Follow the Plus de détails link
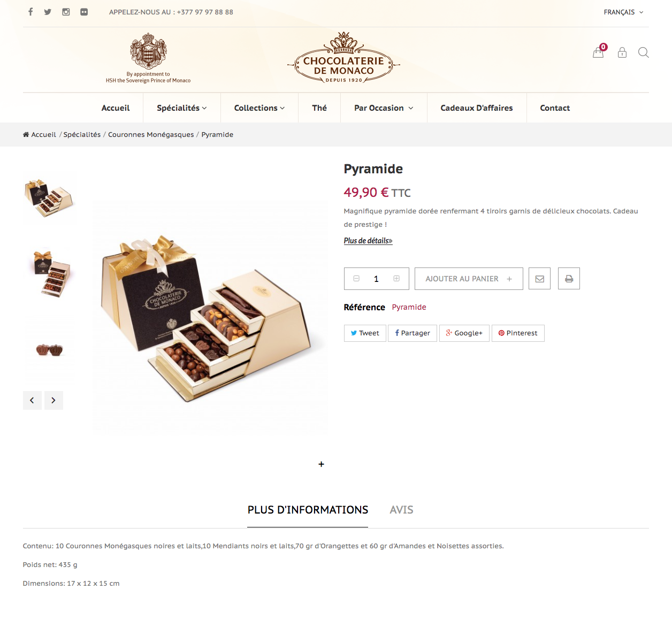672x620 pixels. tap(368, 241)
